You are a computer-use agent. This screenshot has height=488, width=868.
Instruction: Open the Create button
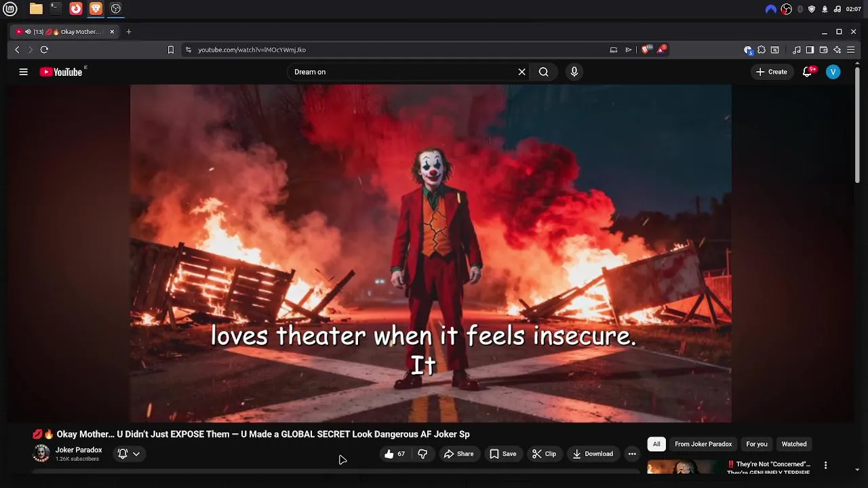[772, 72]
